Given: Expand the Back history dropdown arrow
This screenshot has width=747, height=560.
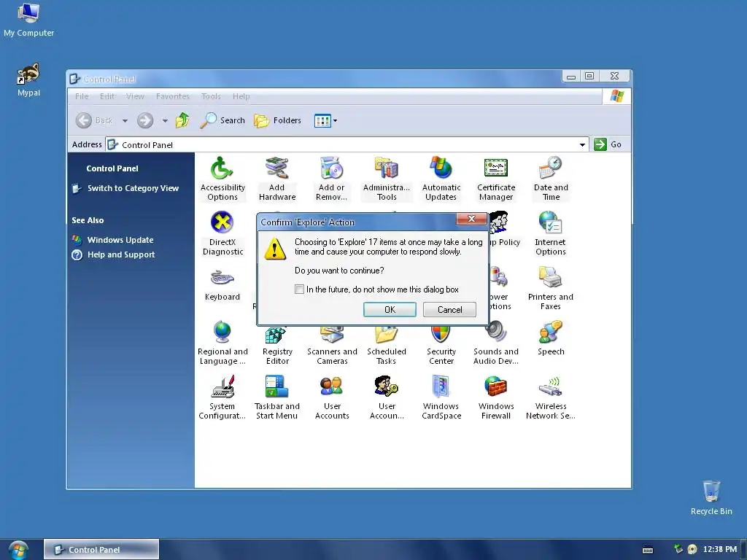Looking at the screenshot, I should click(x=125, y=121).
